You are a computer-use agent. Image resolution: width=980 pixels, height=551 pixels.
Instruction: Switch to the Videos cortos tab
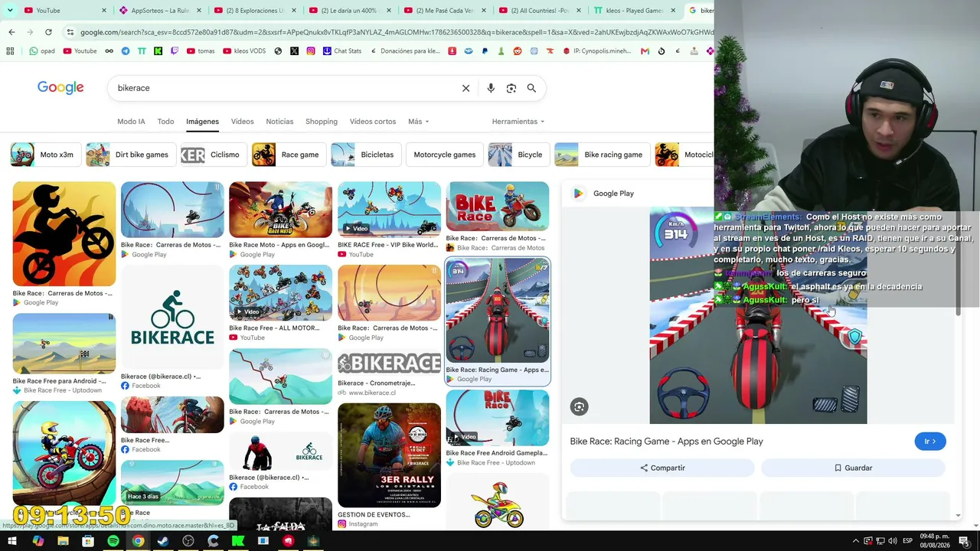(373, 122)
